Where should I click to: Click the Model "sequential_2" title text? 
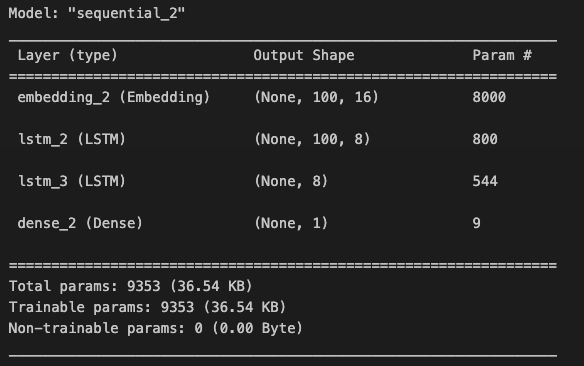[96, 13]
